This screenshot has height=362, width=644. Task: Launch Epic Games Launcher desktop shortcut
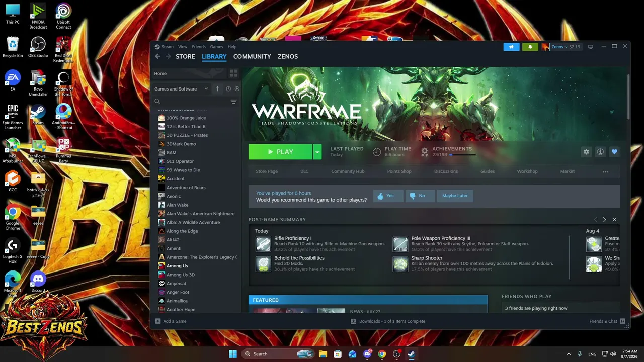[13, 117]
